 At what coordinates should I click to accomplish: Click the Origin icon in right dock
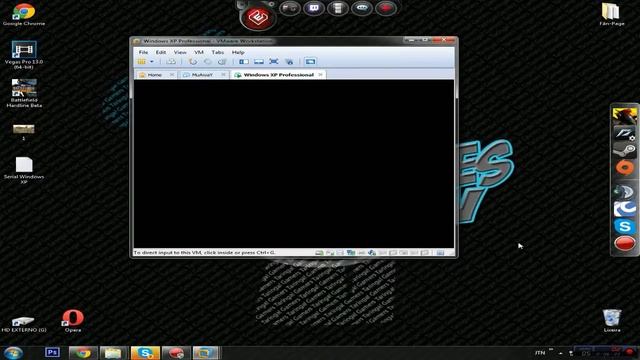(x=624, y=168)
